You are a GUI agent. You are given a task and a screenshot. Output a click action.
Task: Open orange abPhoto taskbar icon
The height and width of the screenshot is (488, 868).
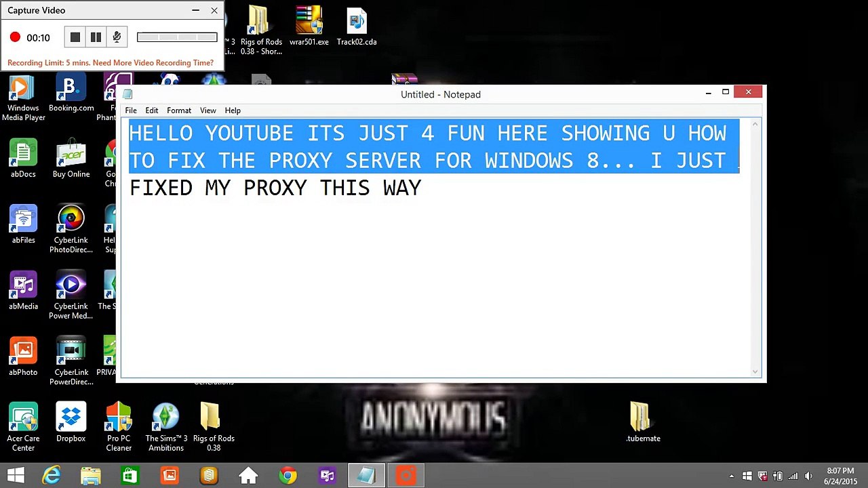170,476
